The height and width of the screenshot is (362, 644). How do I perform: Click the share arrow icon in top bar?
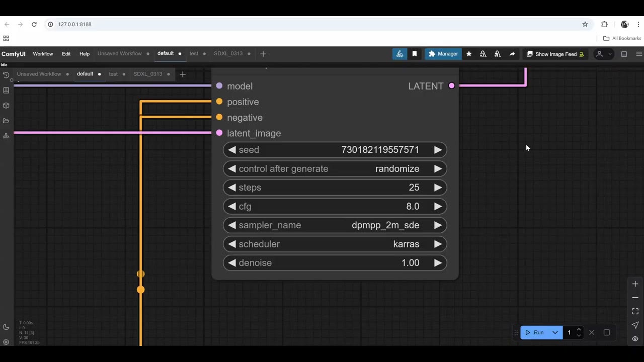512,54
